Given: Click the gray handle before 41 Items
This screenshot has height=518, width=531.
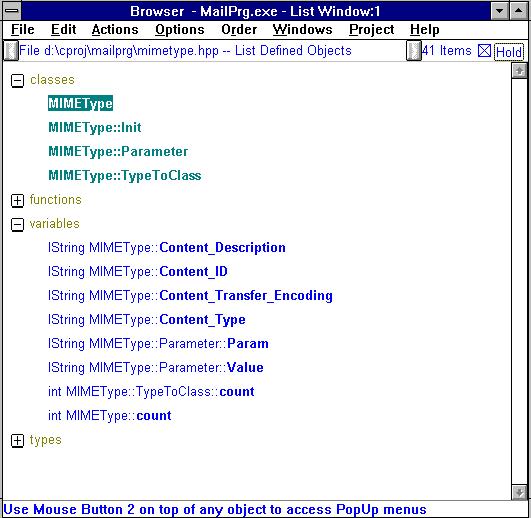Looking at the screenshot, I should [413, 51].
